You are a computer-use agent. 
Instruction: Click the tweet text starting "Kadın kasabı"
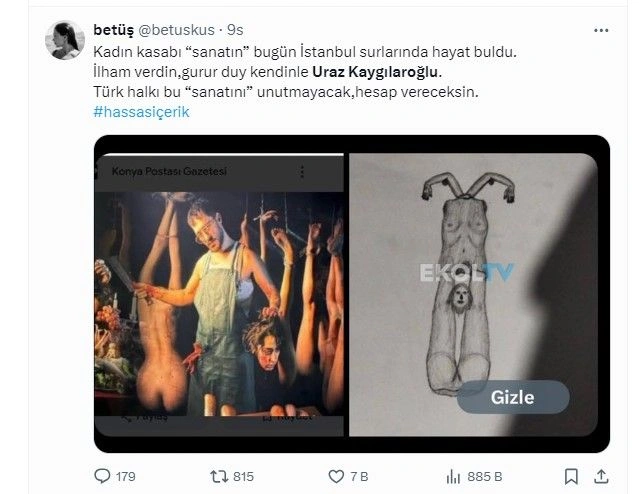coord(300,51)
